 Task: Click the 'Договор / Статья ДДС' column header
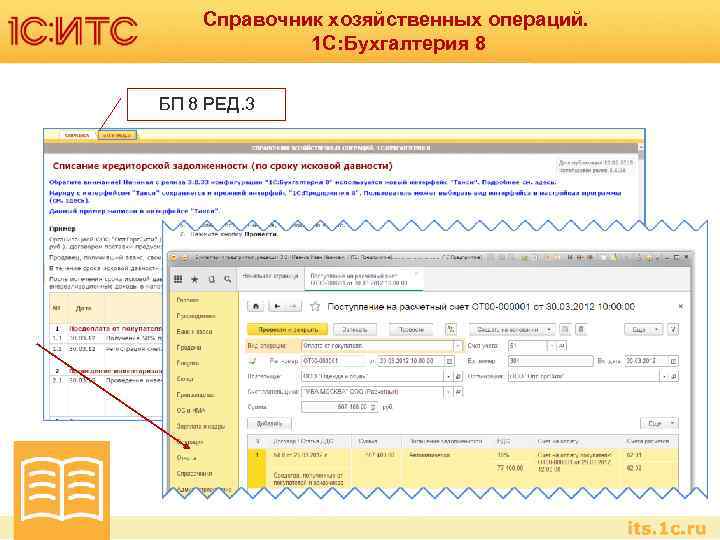tap(304, 441)
